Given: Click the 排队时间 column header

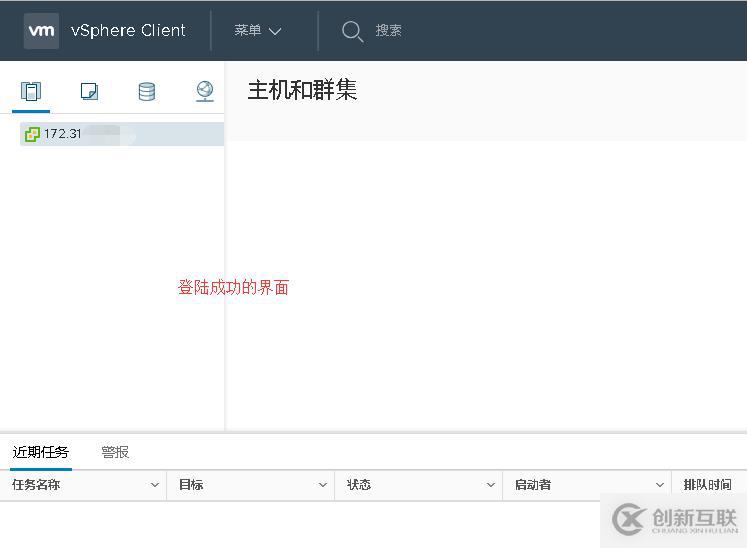Looking at the screenshot, I should [x=707, y=485].
